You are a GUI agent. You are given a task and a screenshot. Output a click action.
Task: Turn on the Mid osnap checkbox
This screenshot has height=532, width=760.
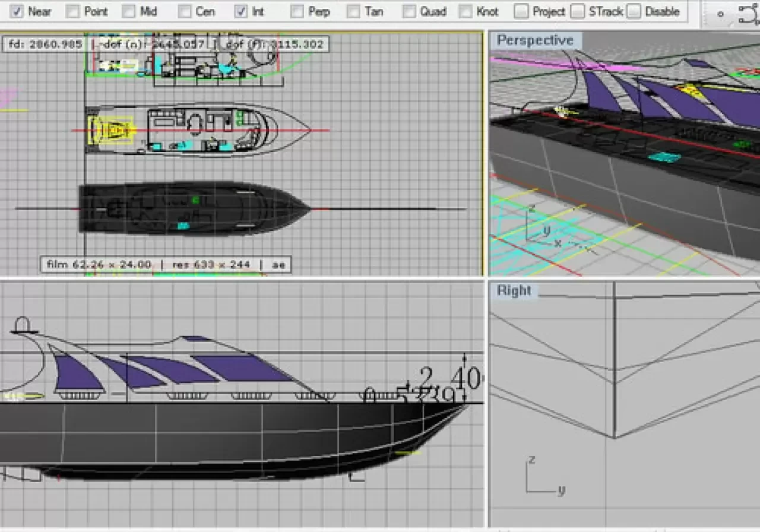(128, 11)
